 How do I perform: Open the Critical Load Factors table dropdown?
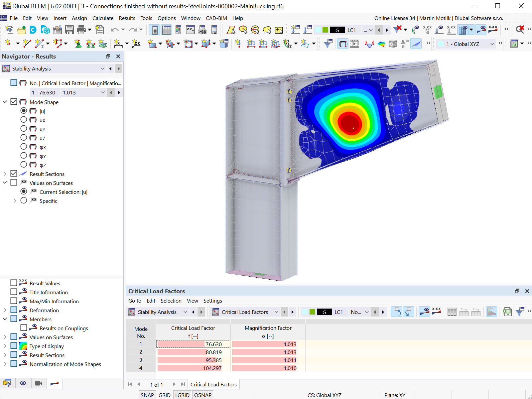(276, 312)
